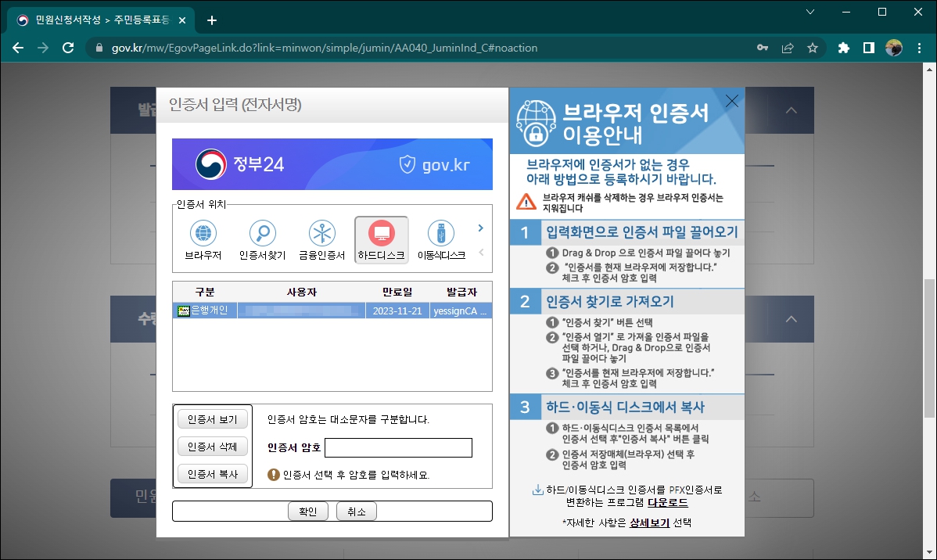Click the 인증서 삭제 button
Screen dimensions: 937x560
pos(212,446)
